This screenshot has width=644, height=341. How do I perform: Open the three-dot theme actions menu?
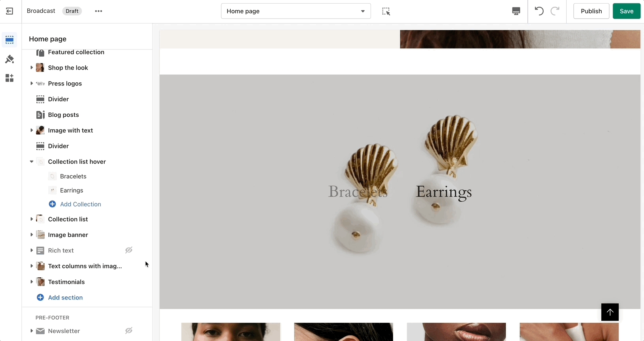pos(98,11)
